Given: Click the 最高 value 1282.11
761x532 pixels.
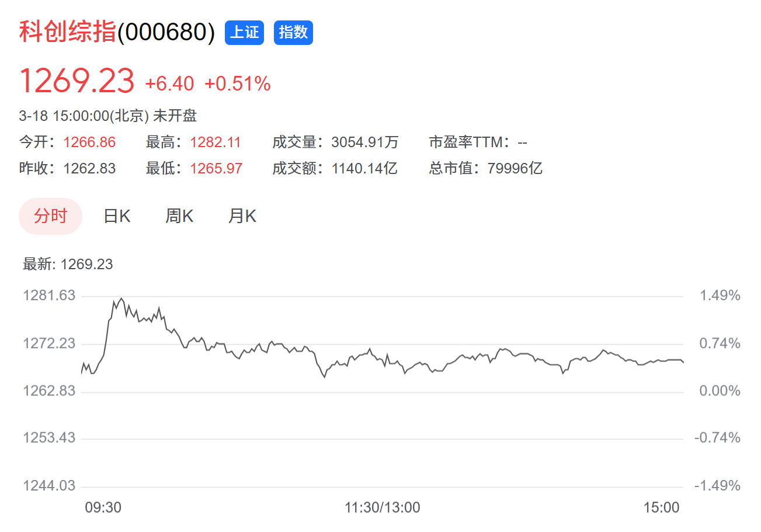Looking at the screenshot, I should (x=215, y=142).
